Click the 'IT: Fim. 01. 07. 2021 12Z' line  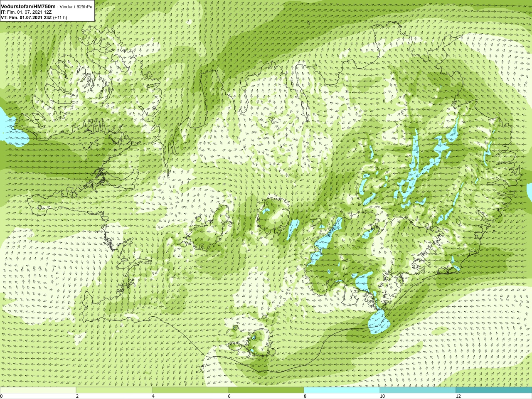click(26, 12)
